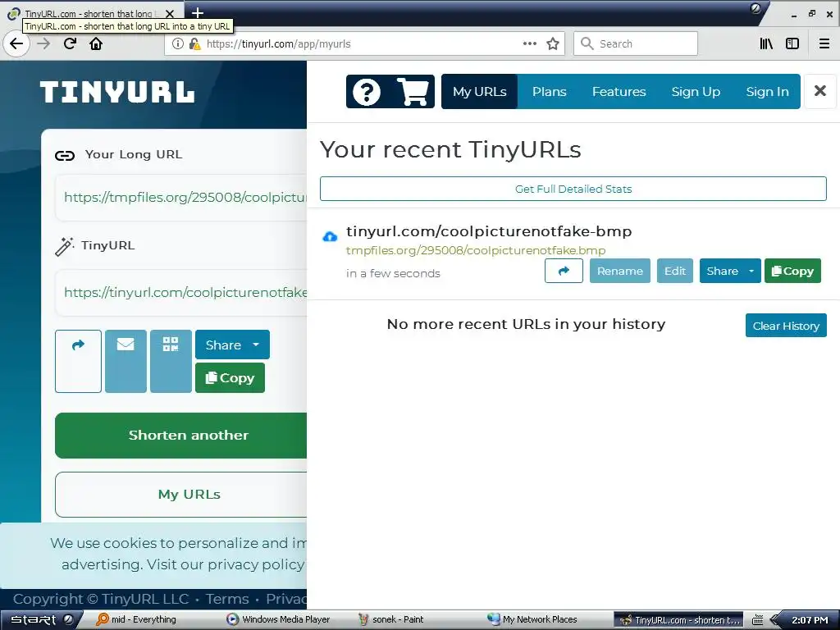Image resolution: width=840 pixels, height=630 pixels.
Task: Copy the recent TinyURL with green Copy button
Action: [792, 271]
